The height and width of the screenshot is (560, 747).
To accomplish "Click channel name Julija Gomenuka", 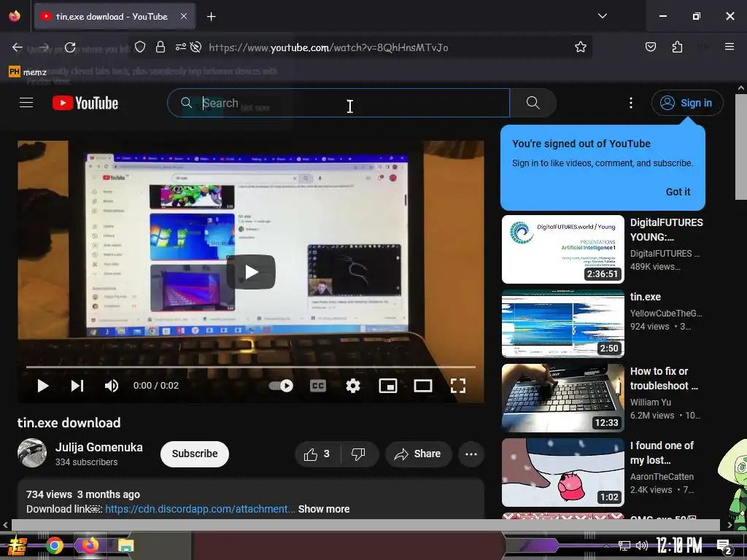I will (x=99, y=447).
